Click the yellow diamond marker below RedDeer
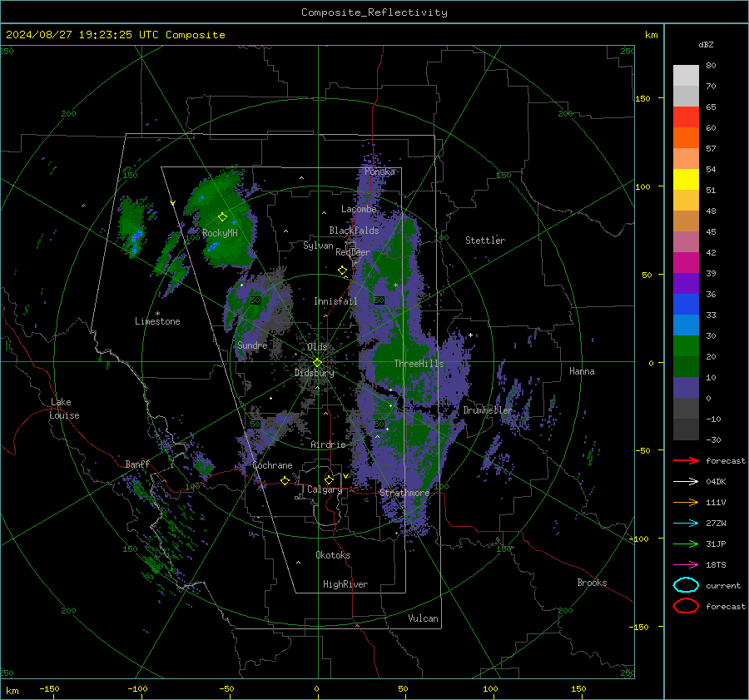The width and height of the screenshot is (749, 700). tap(342, 271)
